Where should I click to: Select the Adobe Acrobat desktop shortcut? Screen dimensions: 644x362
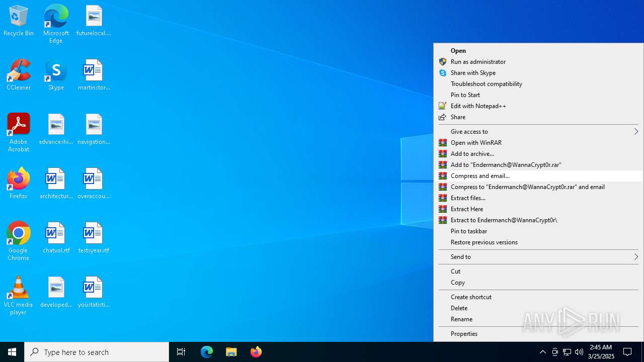point(19,133)
